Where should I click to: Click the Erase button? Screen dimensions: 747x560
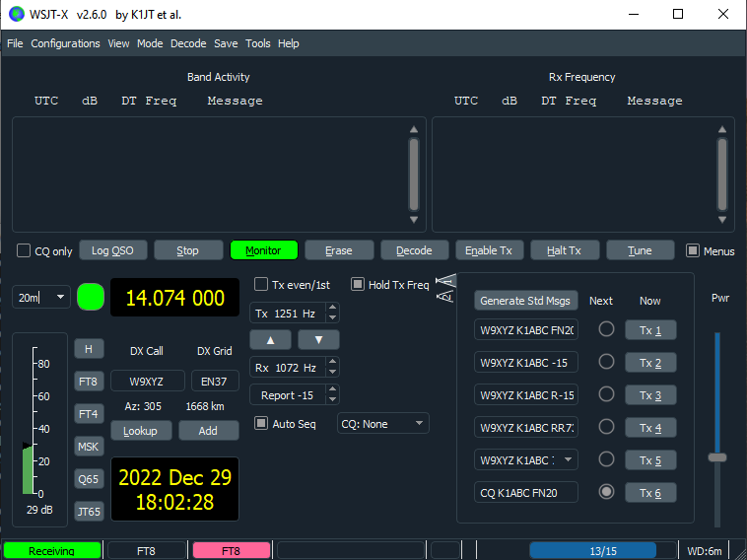(339, 250)
